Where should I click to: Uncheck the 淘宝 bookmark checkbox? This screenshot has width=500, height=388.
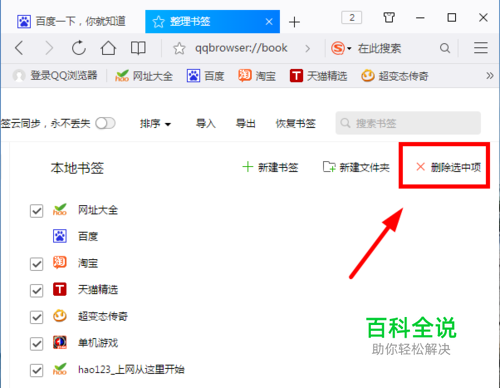point(36,264)
